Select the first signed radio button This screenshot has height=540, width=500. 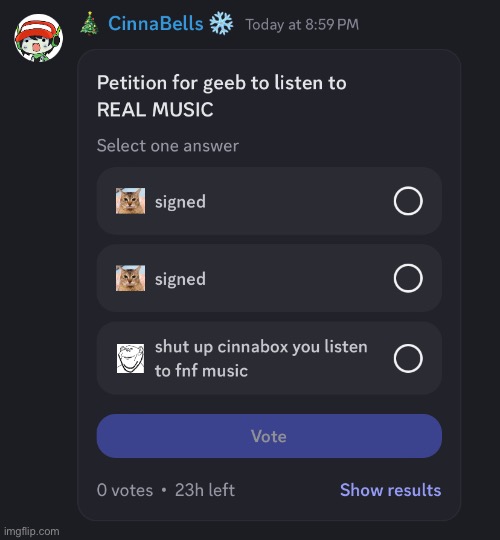pos(408,201)
